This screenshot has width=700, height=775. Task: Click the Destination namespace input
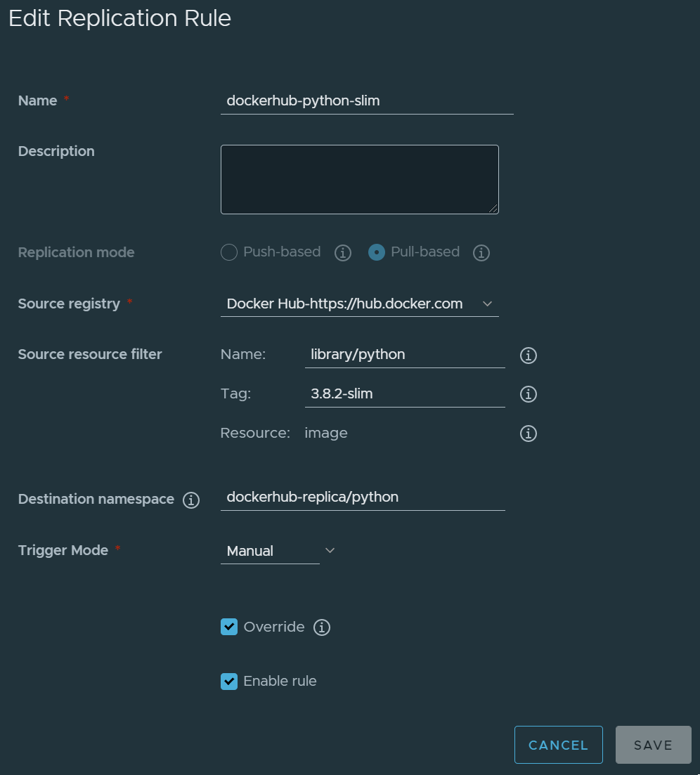(362, 497)
